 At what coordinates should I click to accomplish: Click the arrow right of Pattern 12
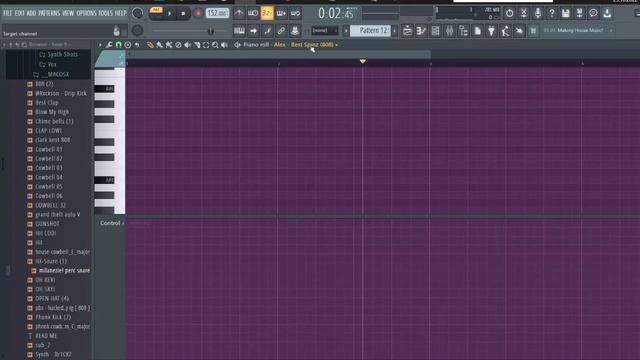[394, 31]
